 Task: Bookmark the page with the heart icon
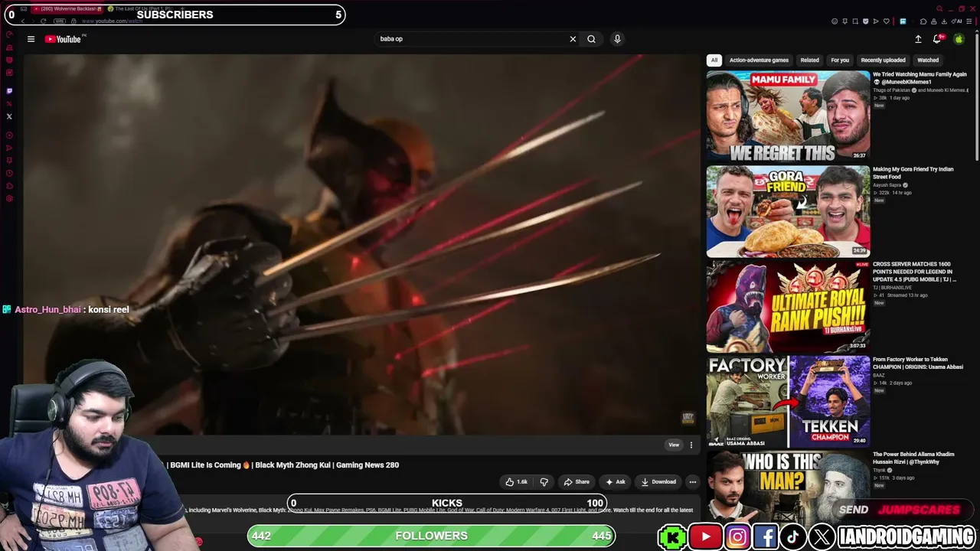pyautogui.click(x=886, y=21)
